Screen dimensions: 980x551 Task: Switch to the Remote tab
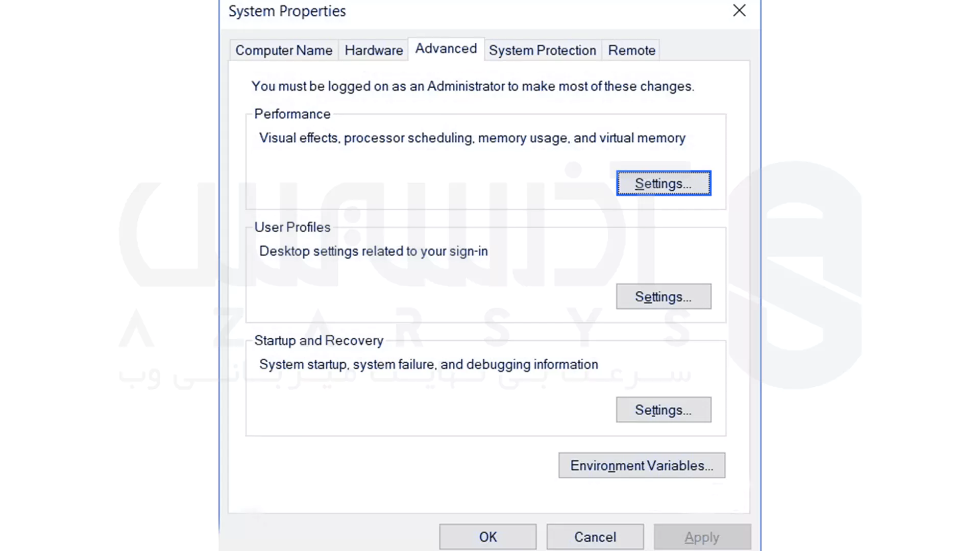[x=631, y=51]
